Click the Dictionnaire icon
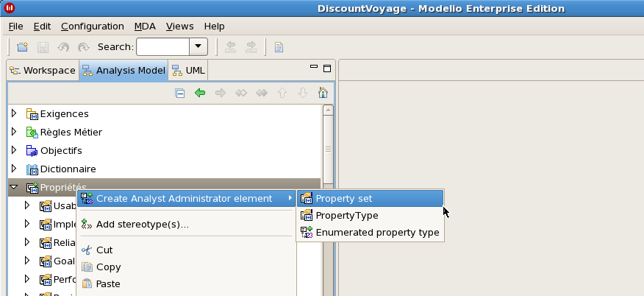Image resolution: width=644 pixels, height=296 pixels. 32,169
